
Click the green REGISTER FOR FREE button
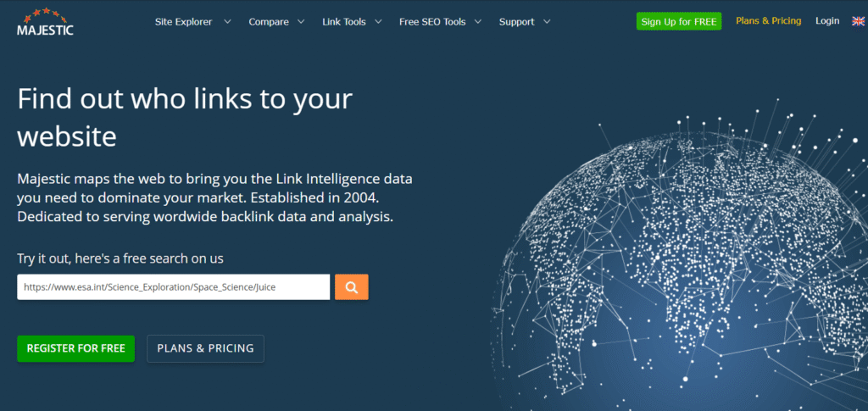(x=75, y=348)
